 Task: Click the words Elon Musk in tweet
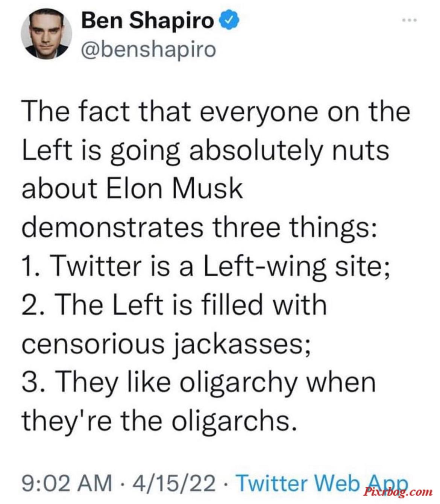tap(175, 188)
